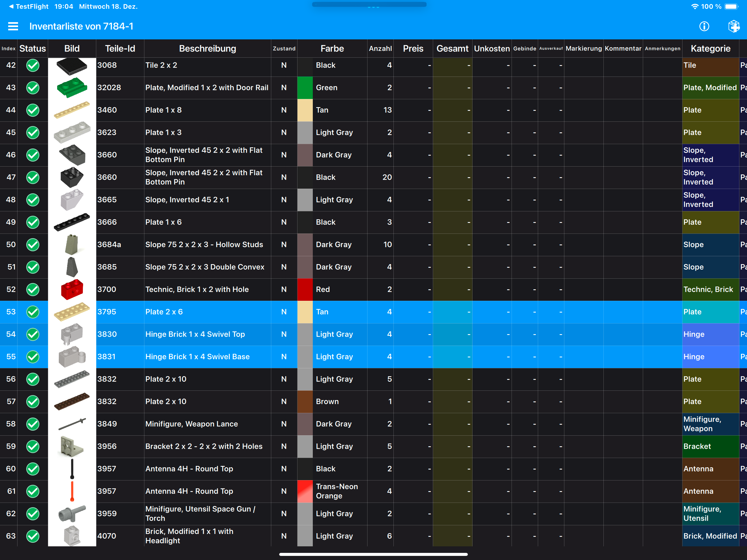
Task: Open the Brick with Headlight image
Action: pyautogui.click(x=72, y=536)
